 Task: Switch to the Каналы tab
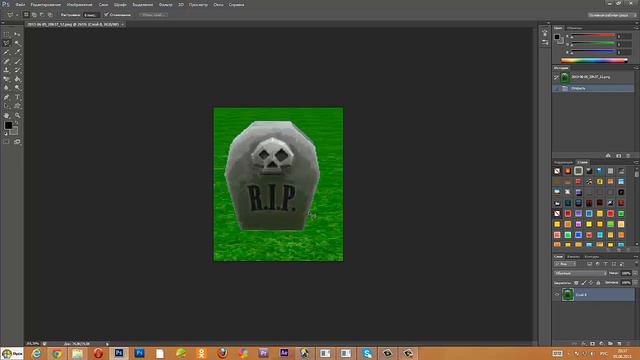[573, 257]
